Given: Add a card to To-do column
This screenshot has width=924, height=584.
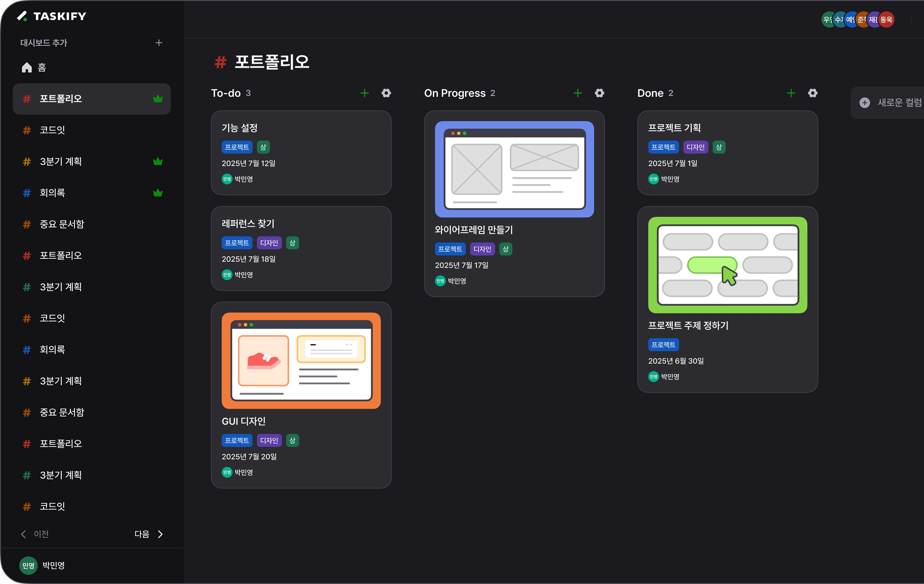Looking at the screenshot, I should tap(365, 93).
